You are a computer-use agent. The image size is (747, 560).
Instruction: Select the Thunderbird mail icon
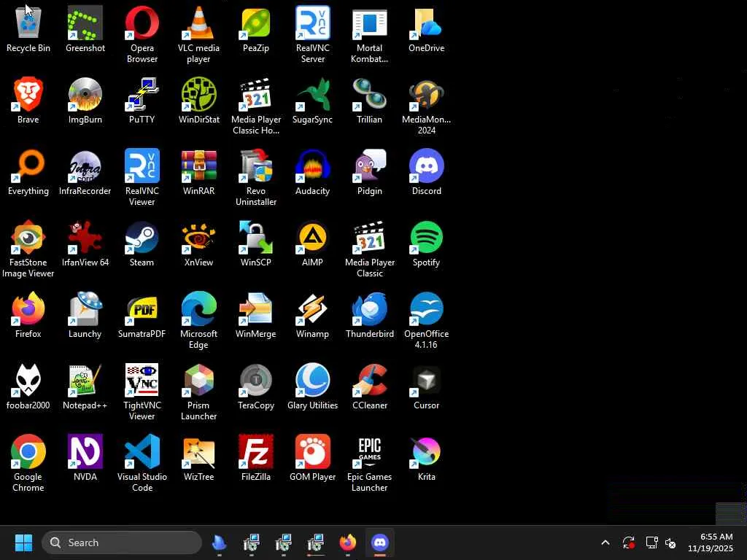(370, 308)
